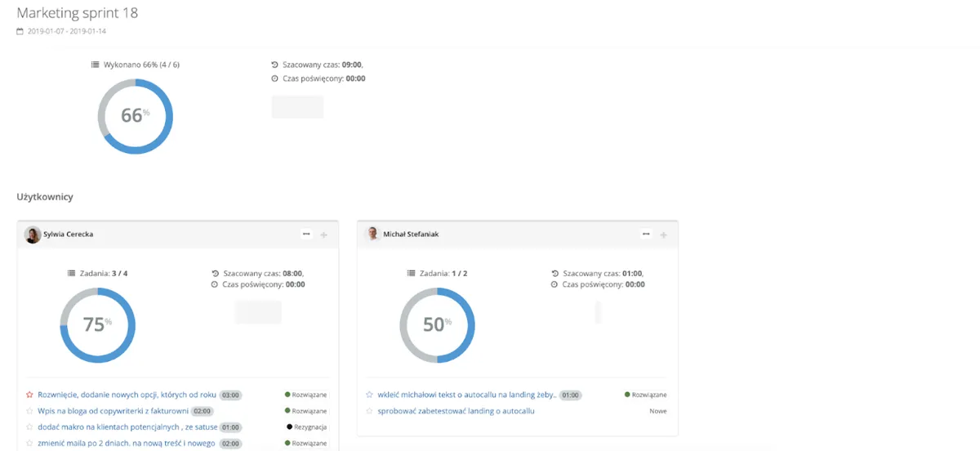
Task: Star the dodać makro na klientach task
Action: (x=29, y=427)
